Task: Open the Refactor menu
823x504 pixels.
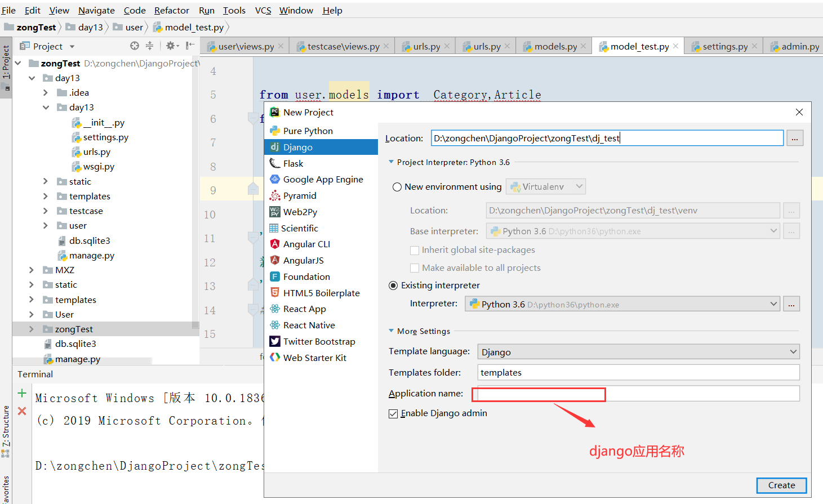Action: (x=172, y=10)
